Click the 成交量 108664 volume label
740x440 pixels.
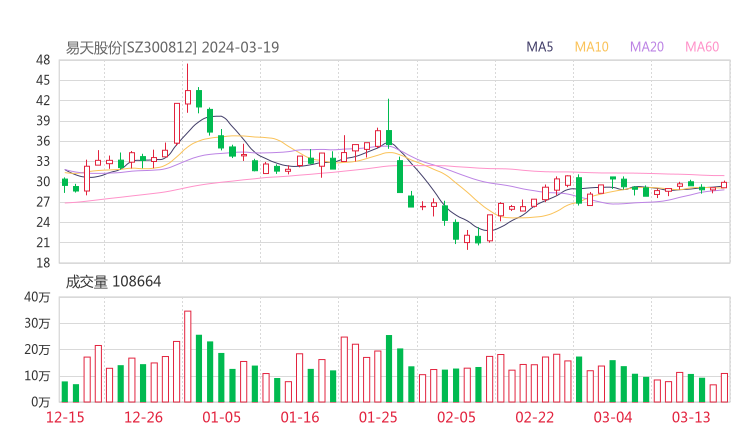tap(113, 282)
